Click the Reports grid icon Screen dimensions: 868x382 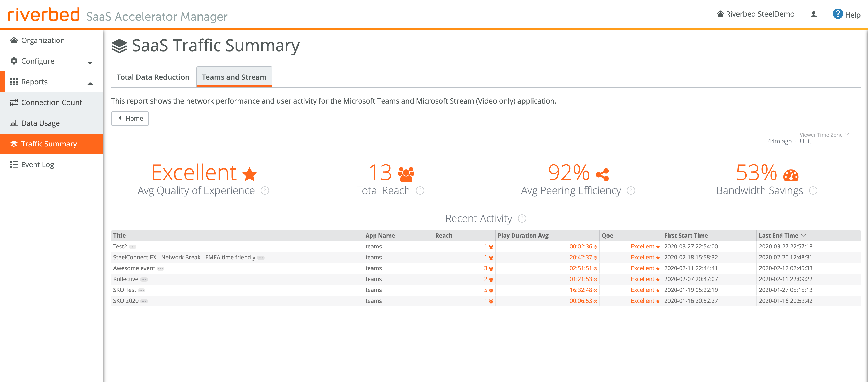pos(14,82)
